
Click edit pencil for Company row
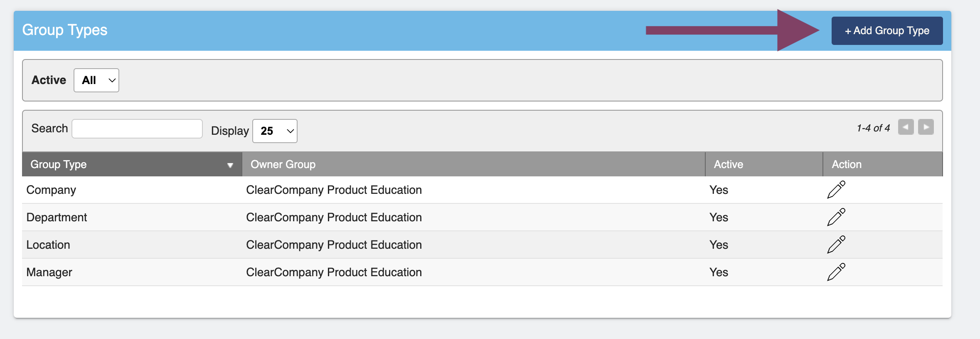[836, 190]
